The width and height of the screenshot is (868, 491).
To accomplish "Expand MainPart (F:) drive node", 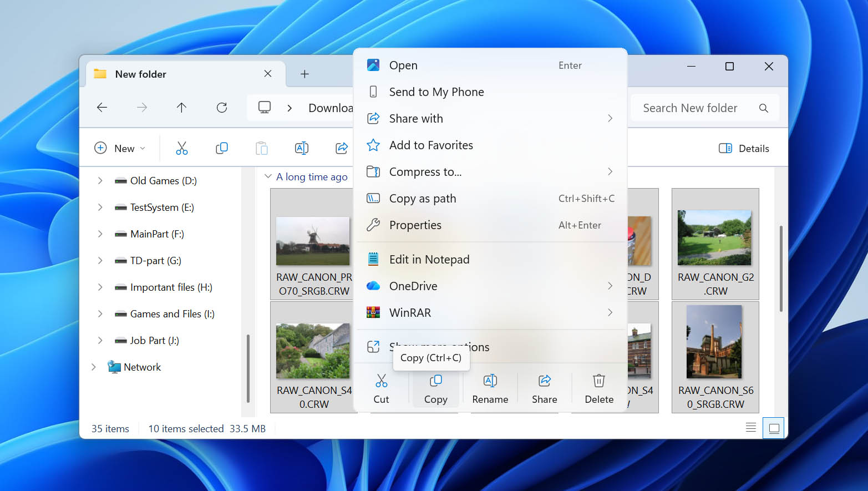I will [x=100, y=234].
